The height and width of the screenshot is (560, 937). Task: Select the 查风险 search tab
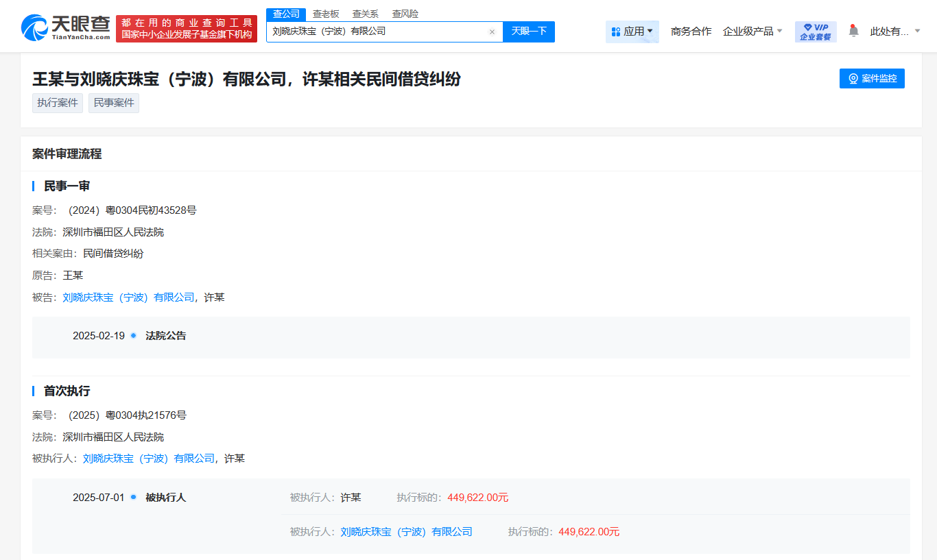click(x=405, y=14)
